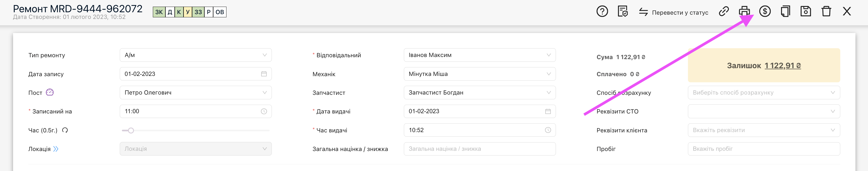The image size is (868, 171).
Task: Click the Локація double-arrow link
Action: point(55,149)
